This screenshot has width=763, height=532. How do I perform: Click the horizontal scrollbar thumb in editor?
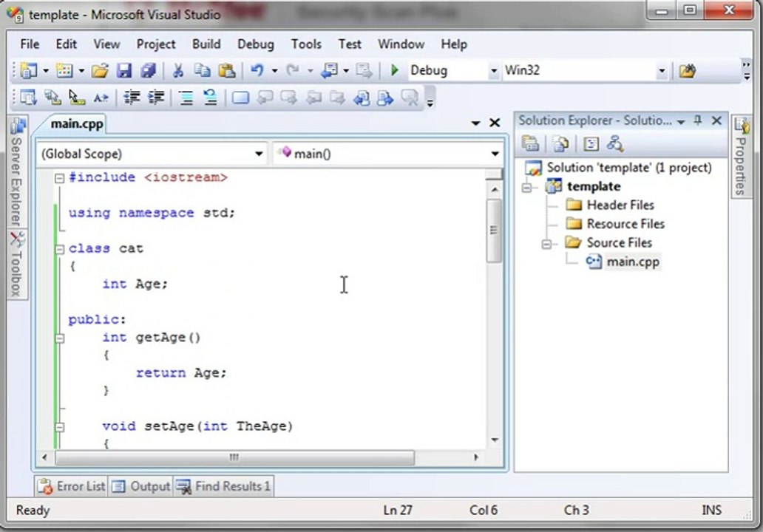click(234, 457)
